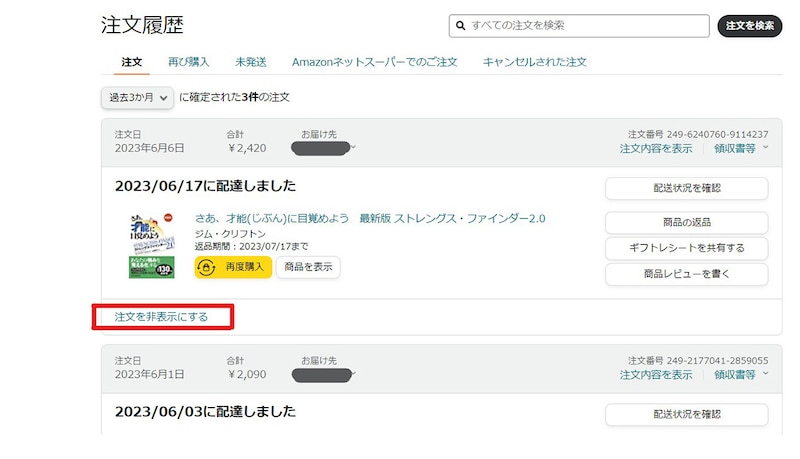Viewport: 800px width, 459px height.
Task: Click the 商品を表示 button
Action: [x=308, y=267]
